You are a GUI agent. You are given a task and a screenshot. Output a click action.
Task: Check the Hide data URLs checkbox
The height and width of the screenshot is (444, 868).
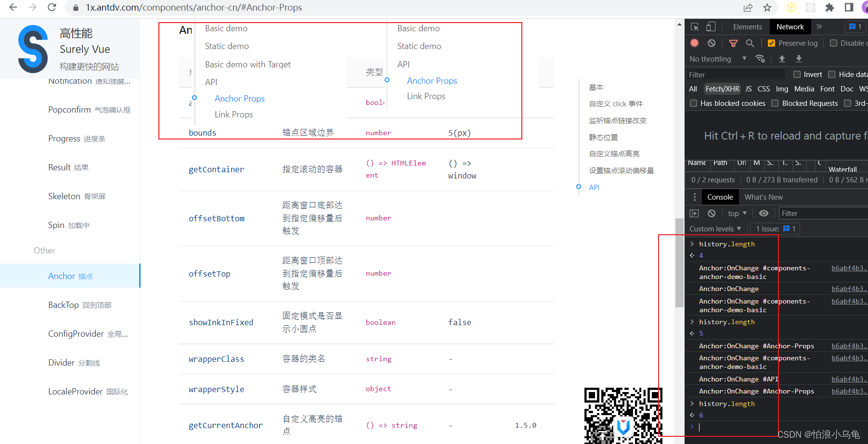(x=831, y=74)
